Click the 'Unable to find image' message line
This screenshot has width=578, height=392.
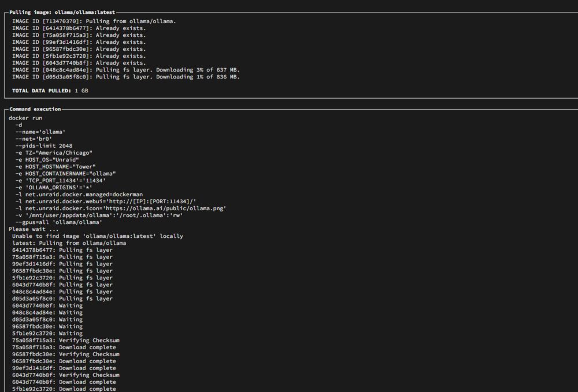pos(98,236)
